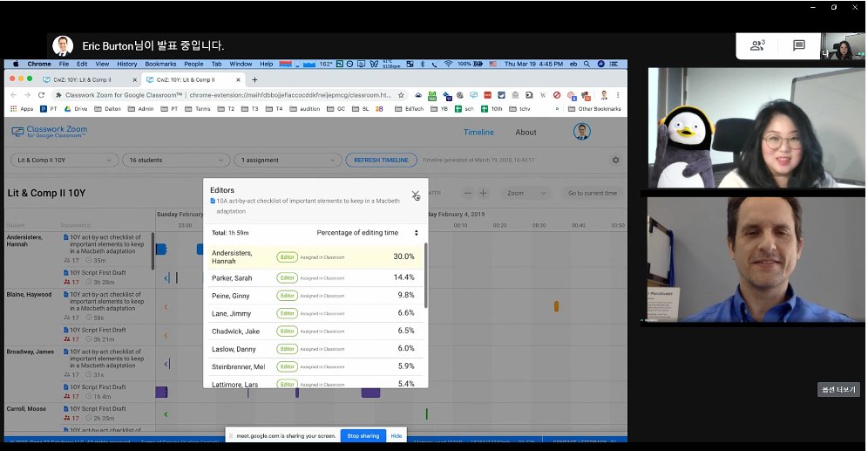
Task: Click the Wi-Fi status icon
Action: (x=448, y=64)
